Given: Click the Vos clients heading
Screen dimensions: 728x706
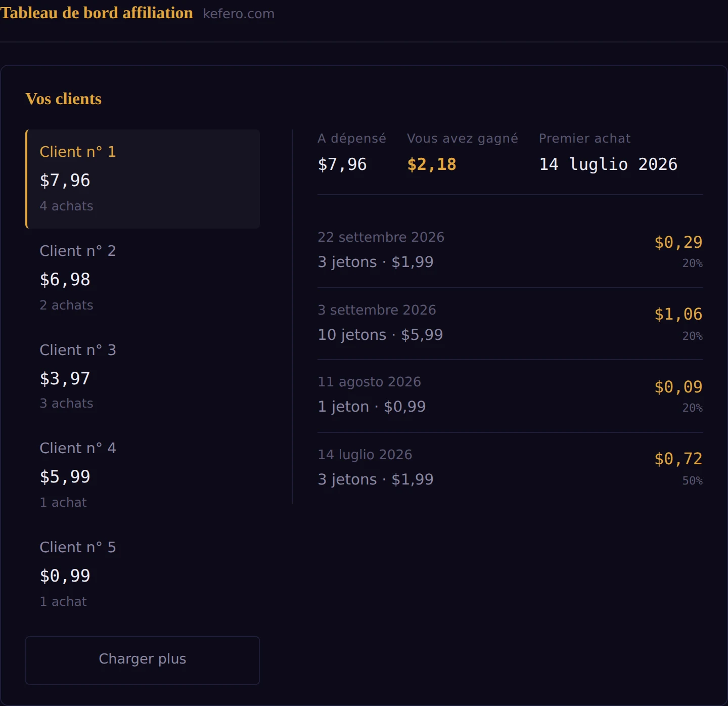Looking at the screenshot, I should click(x=64, y=99).
